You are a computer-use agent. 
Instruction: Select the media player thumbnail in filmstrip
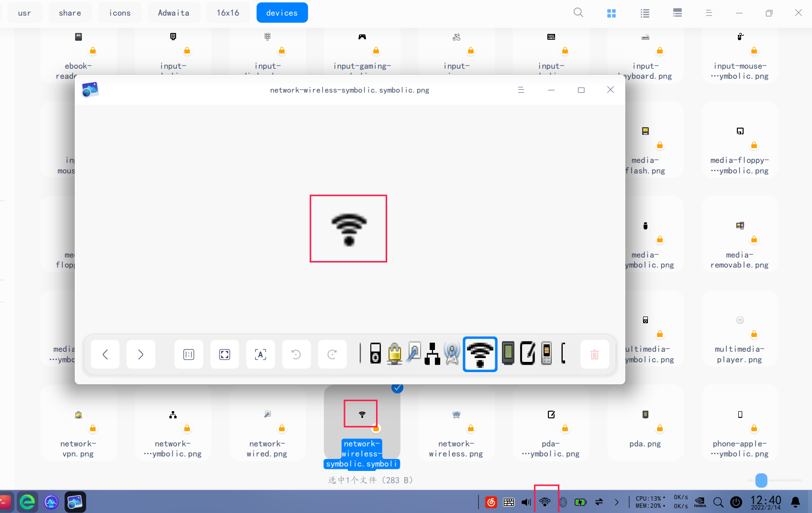[376, 354]
